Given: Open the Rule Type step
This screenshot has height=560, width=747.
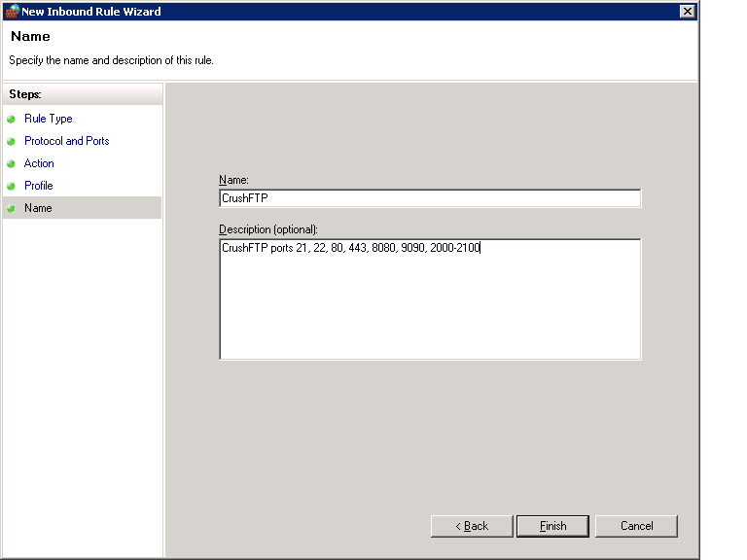Looking at the screenshot, I should point(48,119).
